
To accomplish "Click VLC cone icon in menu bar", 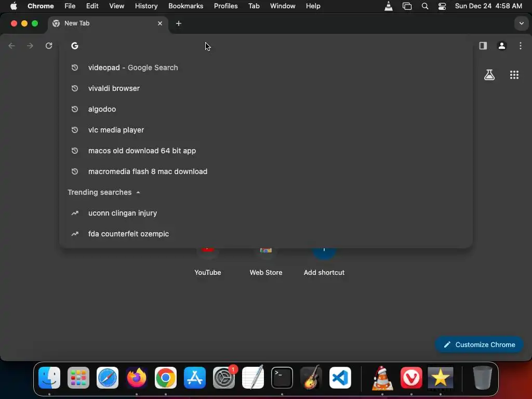I will pyautogui.click(x=389, y=6).
